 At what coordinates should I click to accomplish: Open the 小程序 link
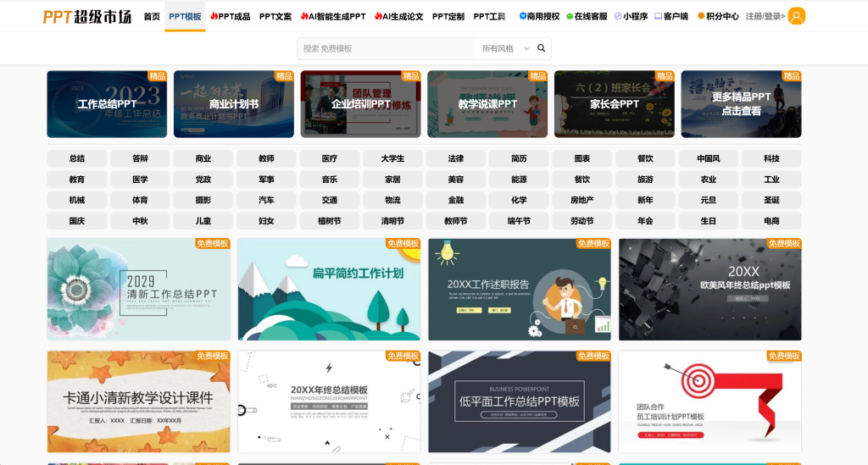tap(631, 17)
